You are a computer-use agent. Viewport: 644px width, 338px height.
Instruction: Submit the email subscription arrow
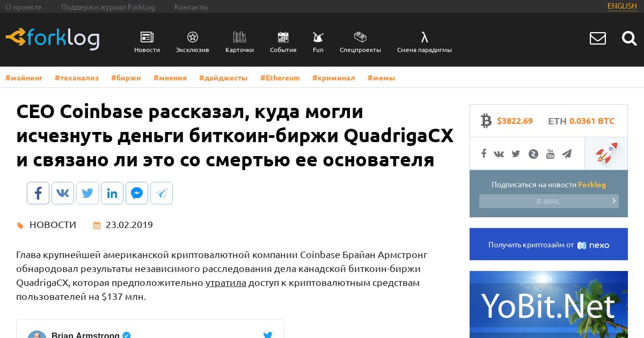[x=614, y=201]
